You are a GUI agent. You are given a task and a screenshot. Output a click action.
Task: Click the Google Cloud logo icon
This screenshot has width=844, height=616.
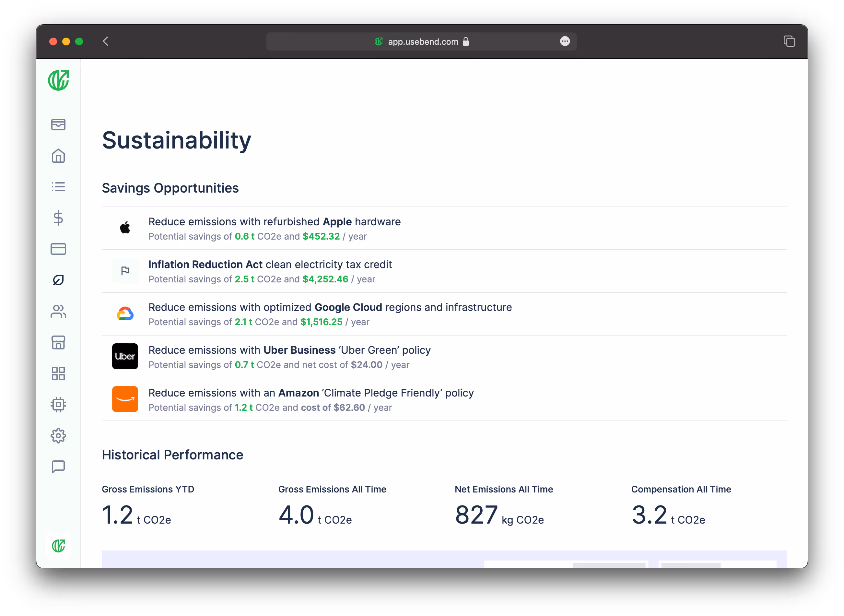(125, 314)
